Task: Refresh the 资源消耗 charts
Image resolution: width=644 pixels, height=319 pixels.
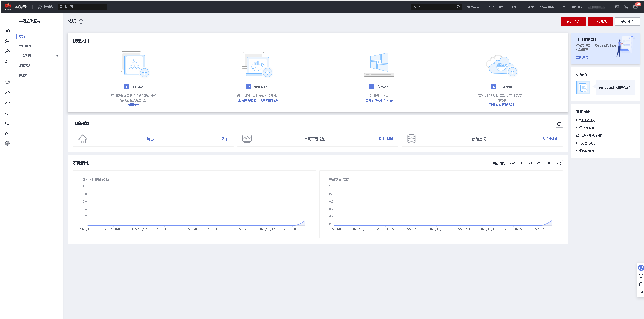Action: pyautogui.click(x=559, y=164)
